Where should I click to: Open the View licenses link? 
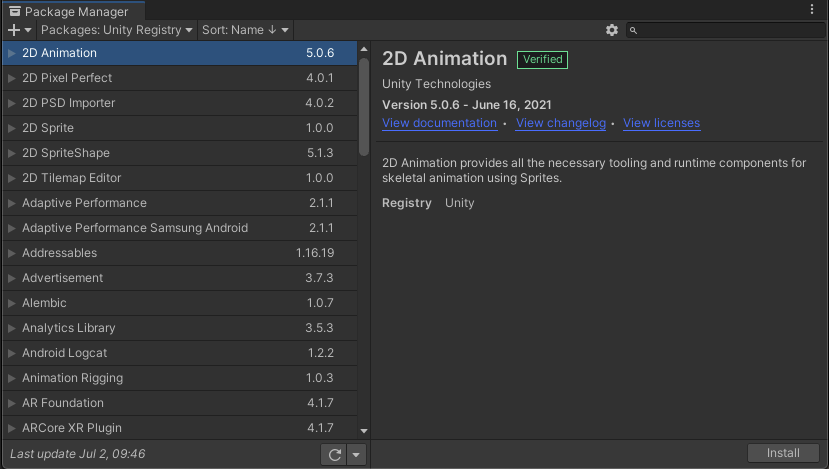[661, 123]
